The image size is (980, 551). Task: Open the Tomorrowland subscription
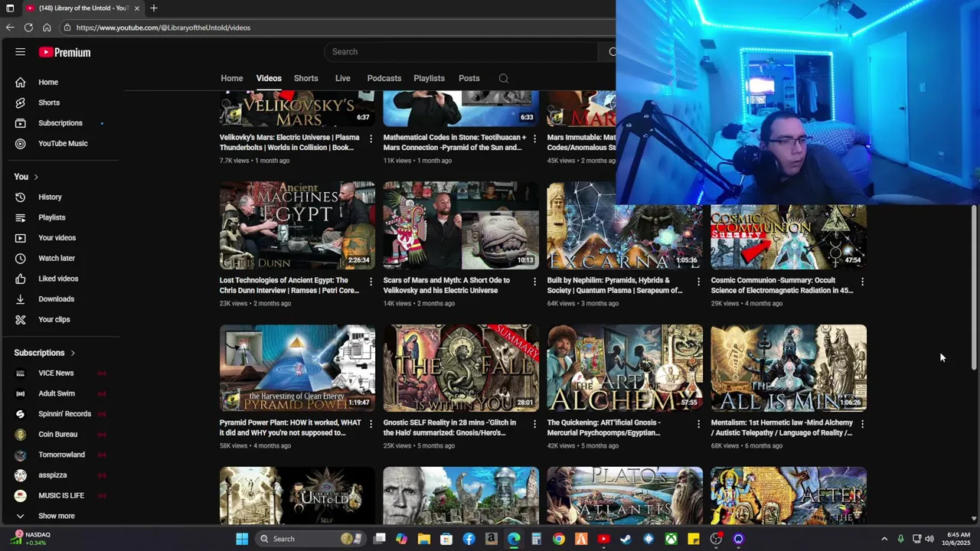[x=61, y=455]
